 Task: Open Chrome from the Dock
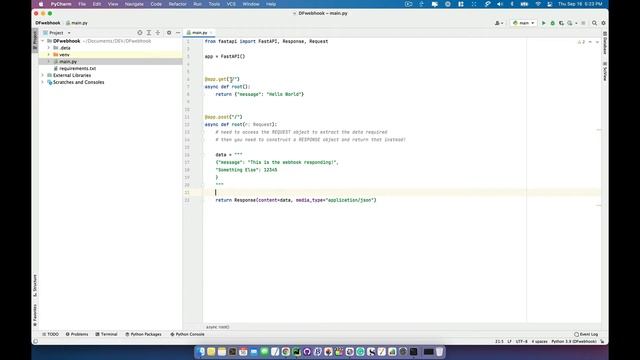tap(286, 351)
